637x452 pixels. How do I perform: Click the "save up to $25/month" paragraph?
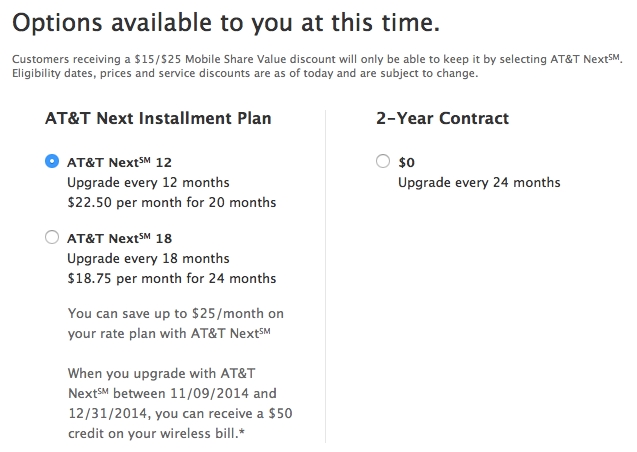176,323
